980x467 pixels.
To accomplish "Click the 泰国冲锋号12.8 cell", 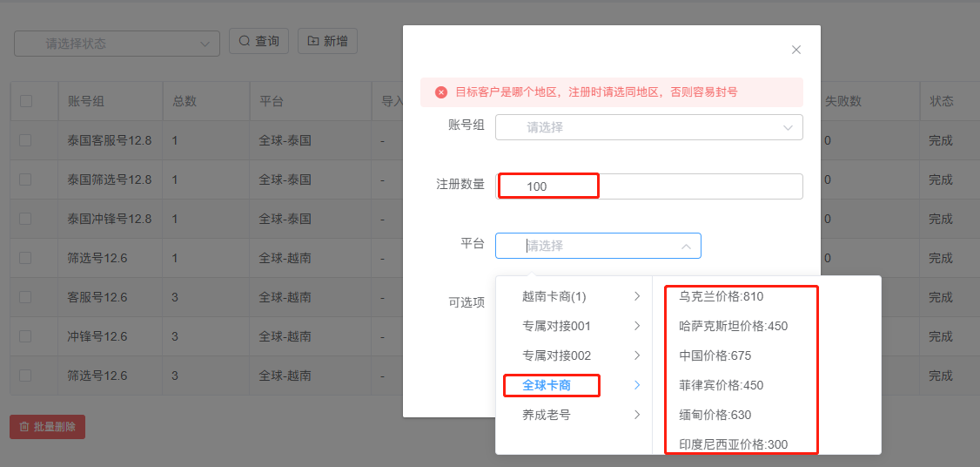I will pyautogui.click(x=110, y=219).
